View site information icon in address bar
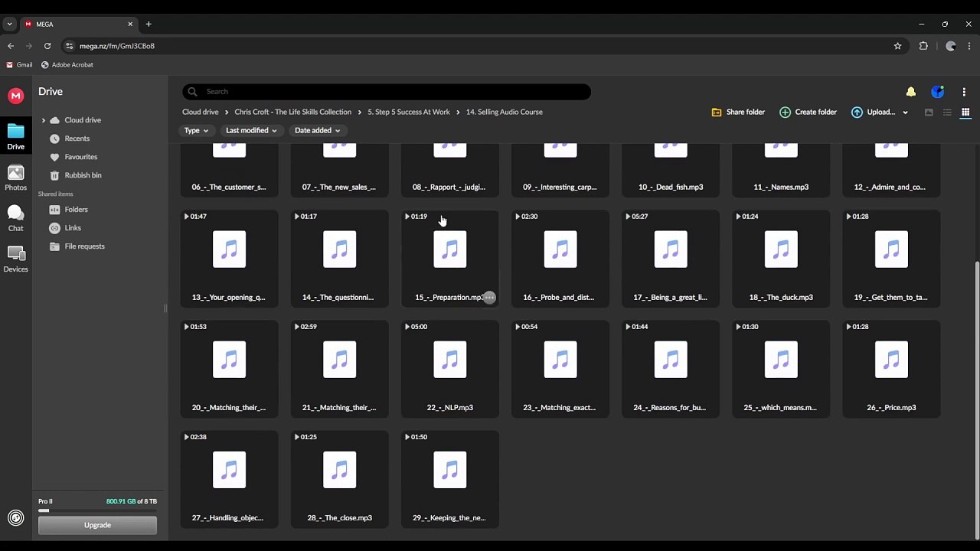 click(70, 46)
